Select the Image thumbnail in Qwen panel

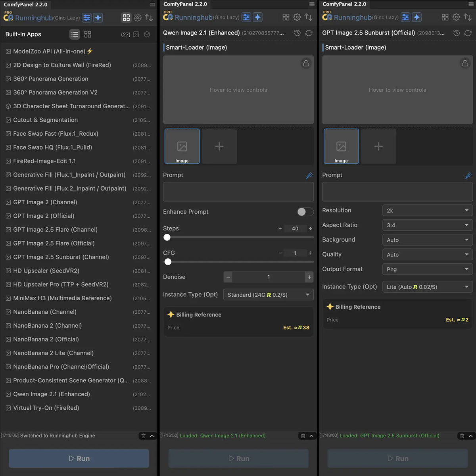[182, 146]
